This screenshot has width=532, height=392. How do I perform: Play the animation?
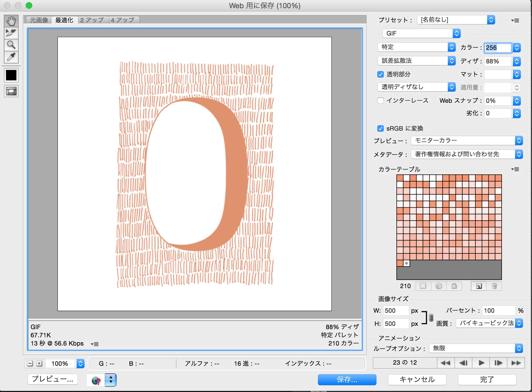[481, 363]
